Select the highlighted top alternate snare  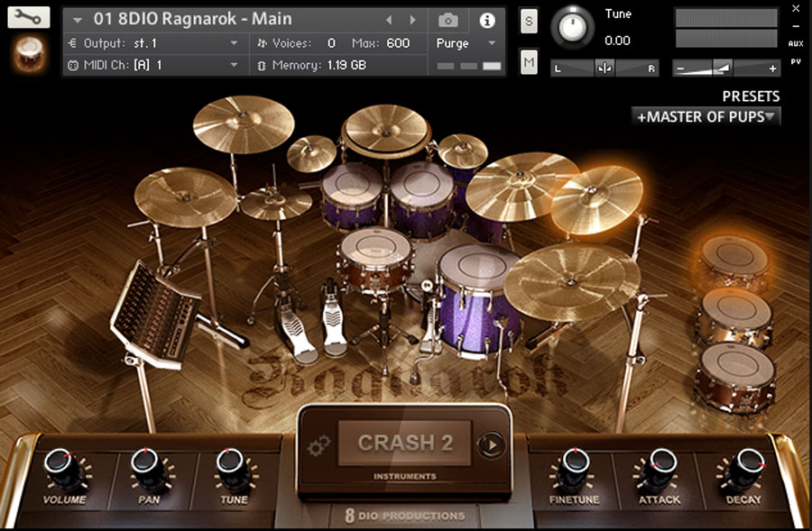click(x=734, y=261)
